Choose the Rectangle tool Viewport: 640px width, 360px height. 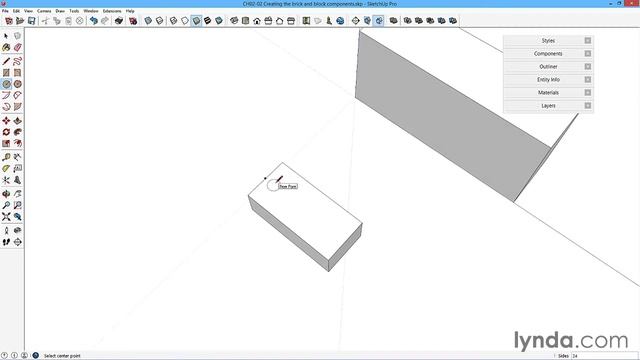click(x=6, y=73)
